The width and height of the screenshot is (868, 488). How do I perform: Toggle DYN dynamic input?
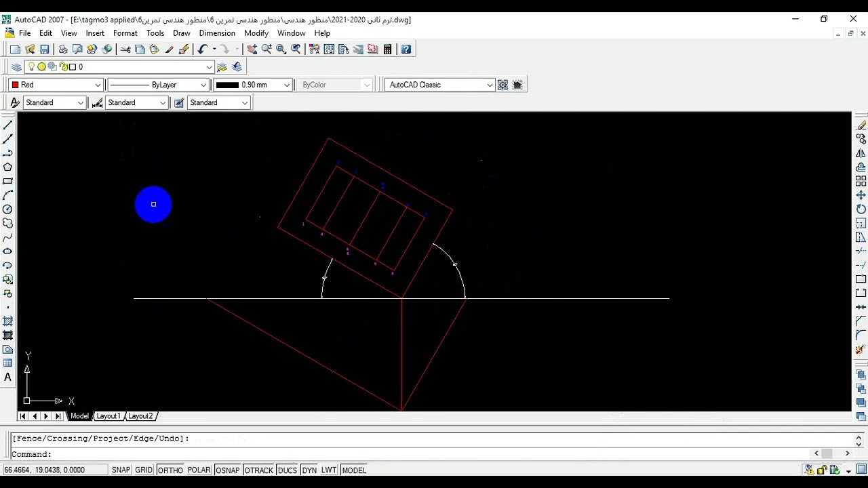(309, 470)
